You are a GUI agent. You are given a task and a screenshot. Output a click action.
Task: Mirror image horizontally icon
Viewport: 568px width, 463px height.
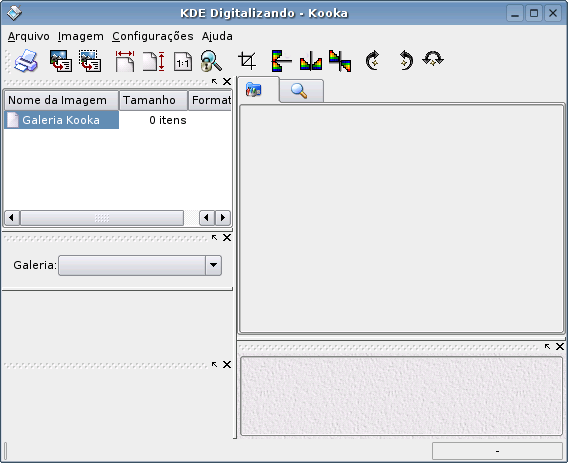(x=311, y=61)
